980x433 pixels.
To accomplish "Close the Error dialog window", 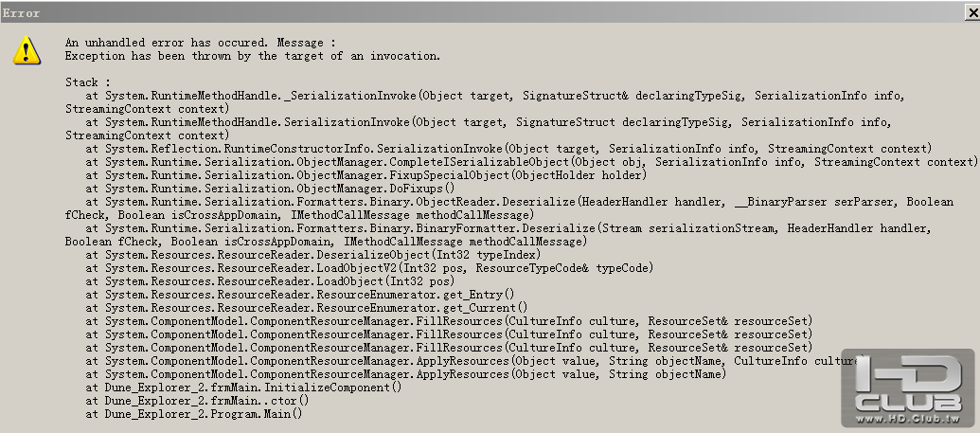I will [x=967, y=14].
